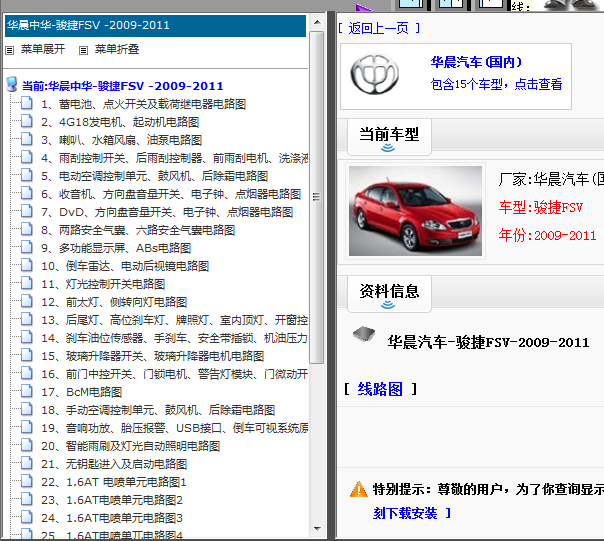The height and width of the screenshot is (541, 604).
Task: Open 5、电动空调控制单元、鼓风机、后除霜电路图
Action: [x=155, y=176]
